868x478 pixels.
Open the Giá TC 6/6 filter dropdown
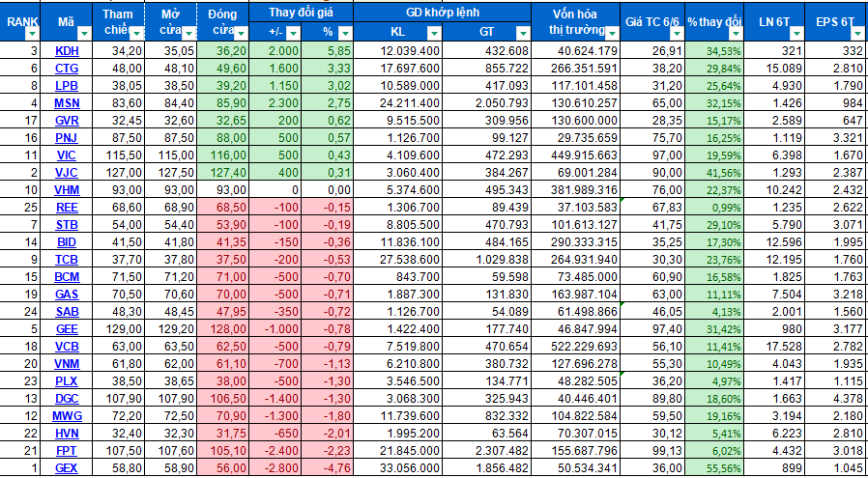pos(677,34)
